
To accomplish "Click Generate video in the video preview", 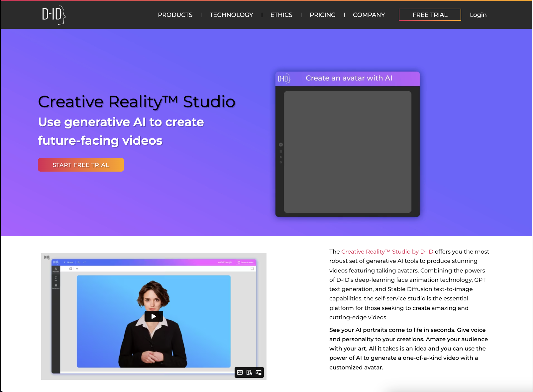I will click(246, 262).
